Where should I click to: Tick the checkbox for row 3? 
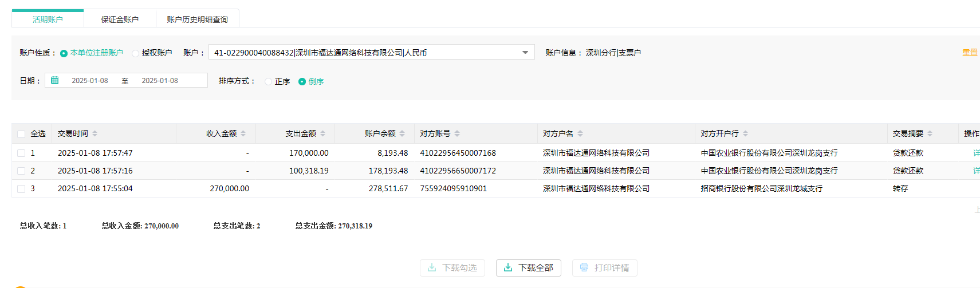point(21,189)
